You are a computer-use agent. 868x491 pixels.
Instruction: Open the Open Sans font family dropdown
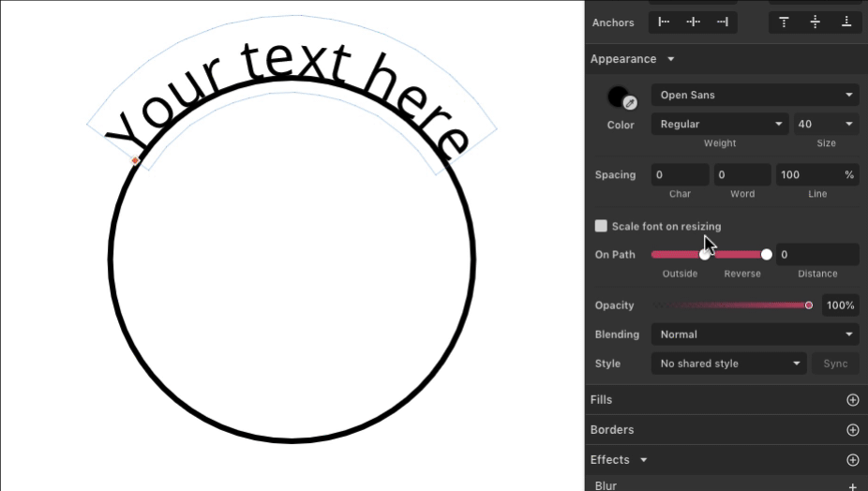point(756,95)
